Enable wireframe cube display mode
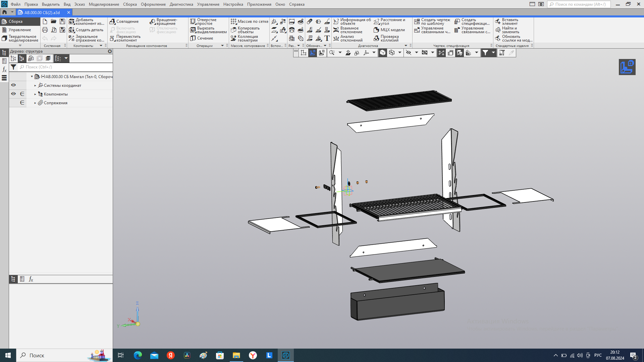Screen dimensions: 644x362 392,53
